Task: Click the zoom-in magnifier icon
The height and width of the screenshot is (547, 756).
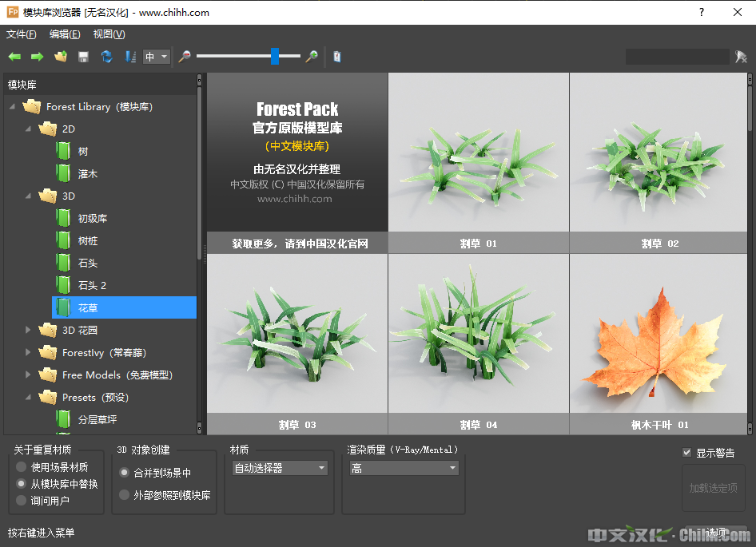Action: [x=312, y=57]
